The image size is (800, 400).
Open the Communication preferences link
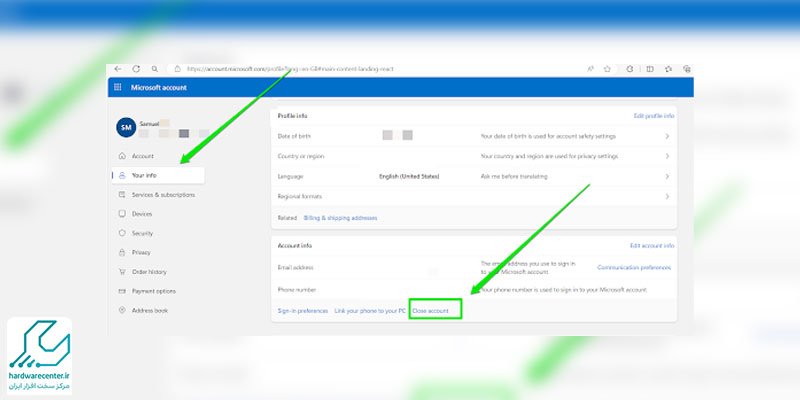pyautogui.click(x=634, y=267)
